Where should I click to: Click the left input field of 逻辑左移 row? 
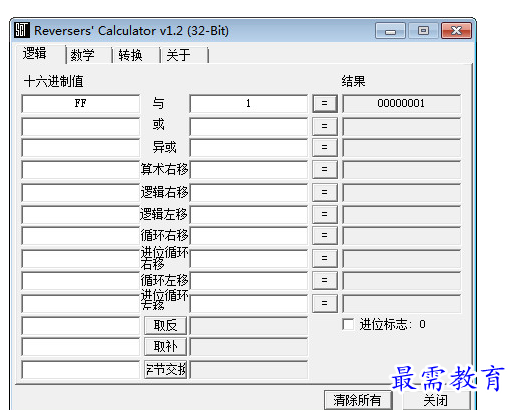[x=81, y=214]
